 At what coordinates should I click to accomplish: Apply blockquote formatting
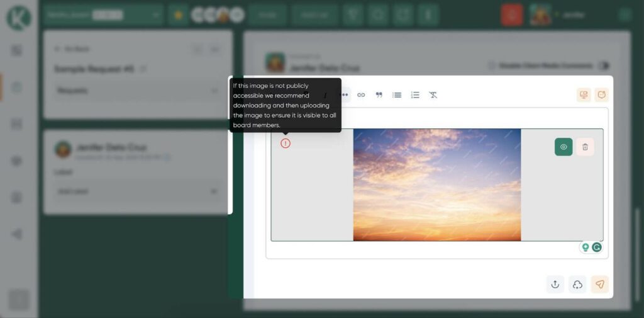[x=379, y=95]
